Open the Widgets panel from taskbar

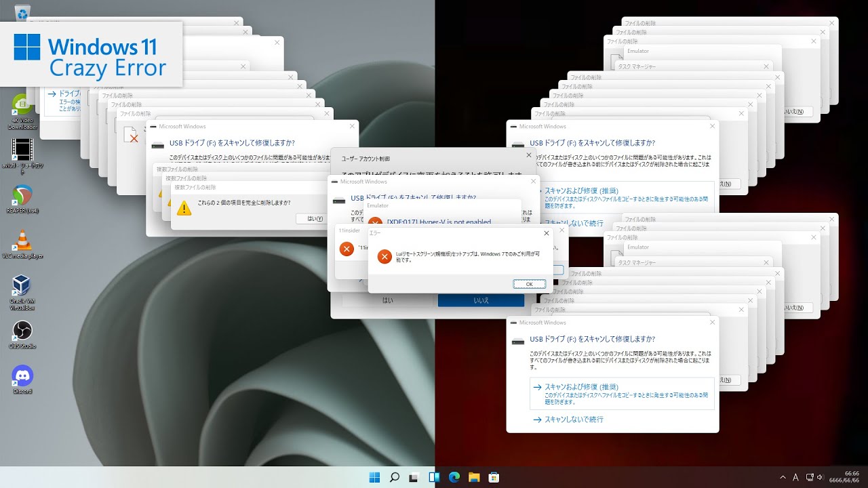click(x=434, y=477)
